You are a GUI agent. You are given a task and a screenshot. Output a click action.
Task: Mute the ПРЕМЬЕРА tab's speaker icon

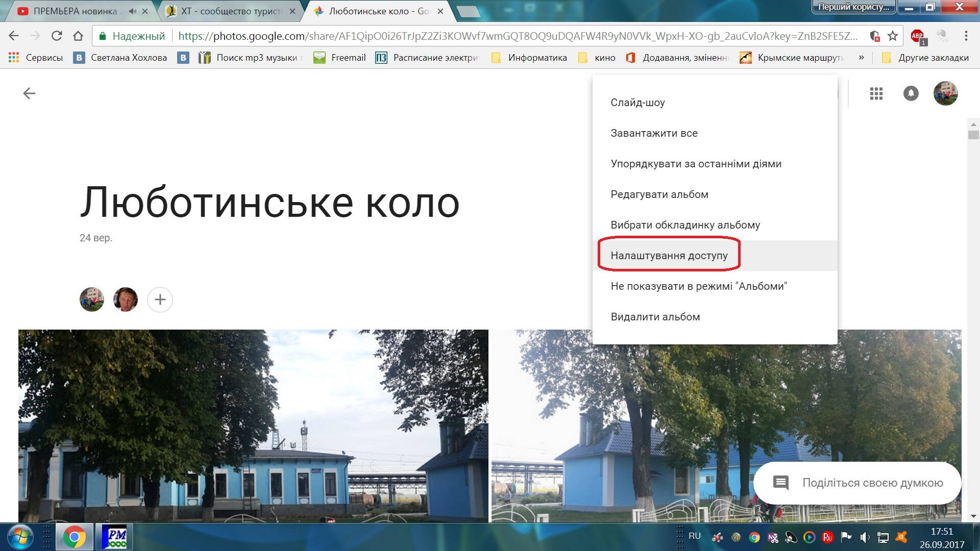[x=133, y=11]
